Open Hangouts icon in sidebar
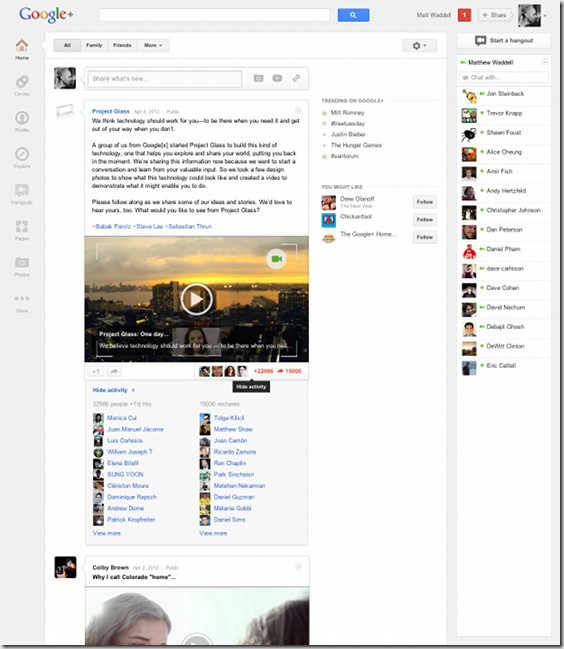Viewport: 564px width, 649px height. pyautogui.click(x=22, y=194)
